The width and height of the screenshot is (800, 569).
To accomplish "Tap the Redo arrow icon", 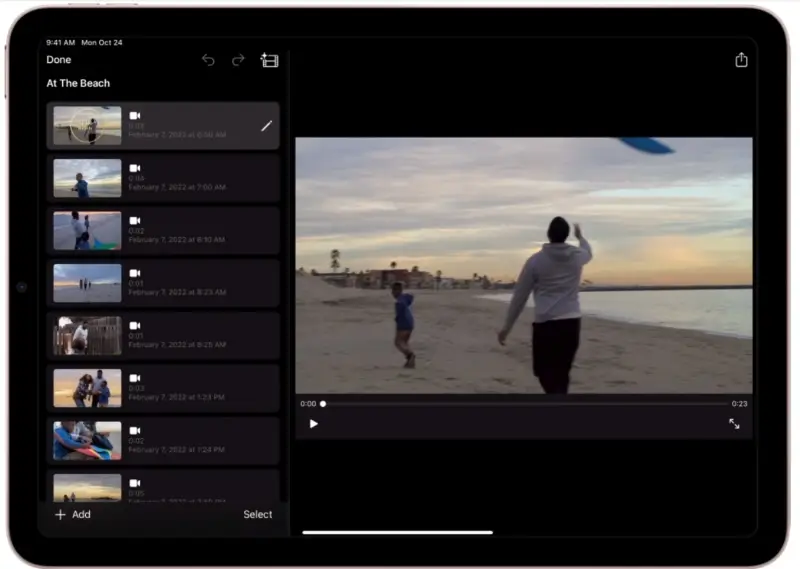I will 238,60.
